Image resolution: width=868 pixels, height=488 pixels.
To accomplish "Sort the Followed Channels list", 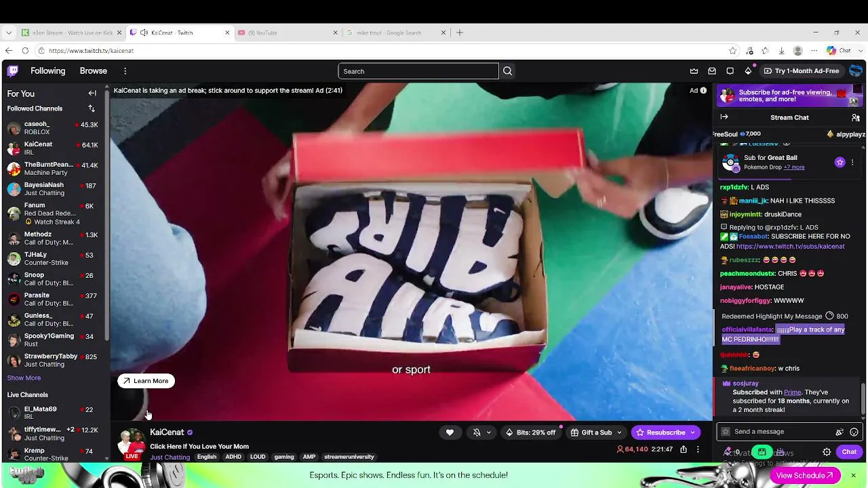I will (x=92, y=108).
